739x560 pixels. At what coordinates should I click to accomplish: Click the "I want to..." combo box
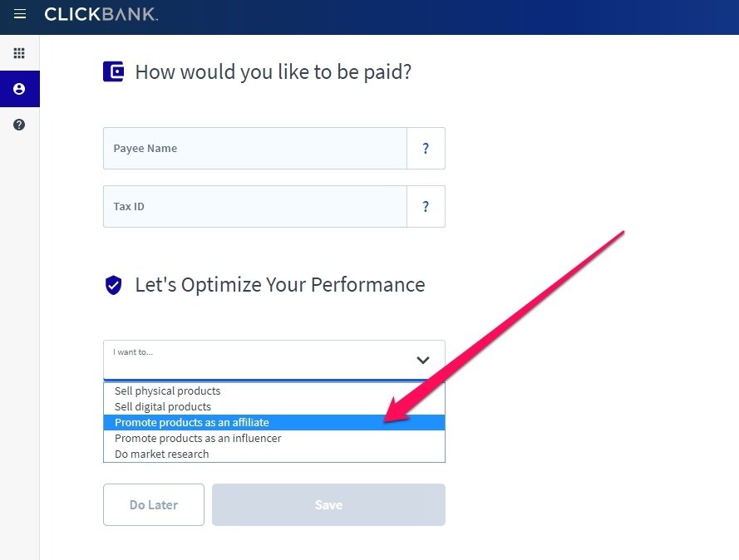pos(273,360)
